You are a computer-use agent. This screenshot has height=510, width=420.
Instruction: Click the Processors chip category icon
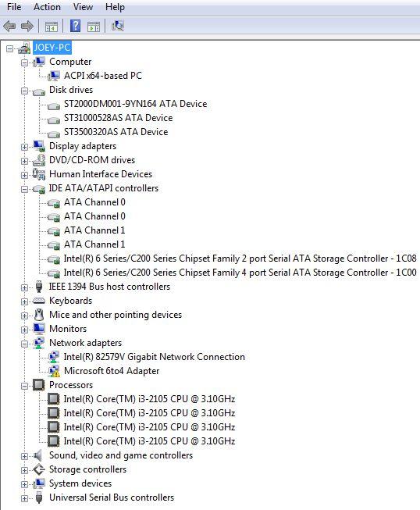tap(39, 385)
